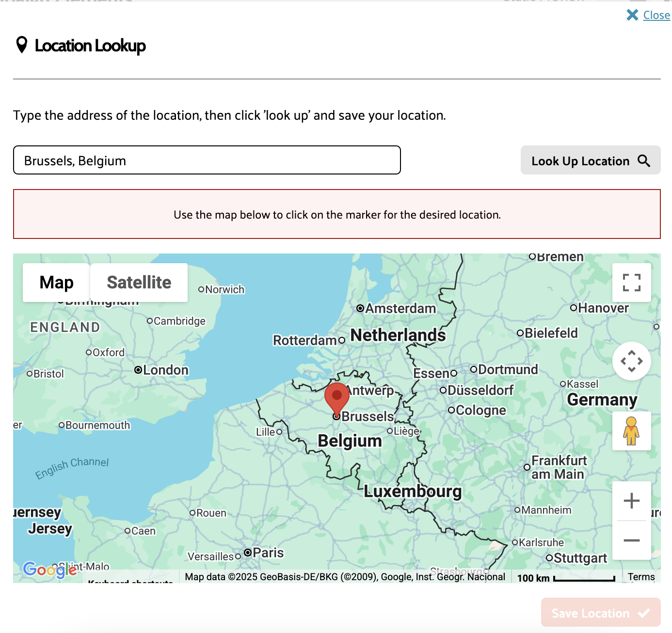
Task: Toggle fullscreen map view
Action: (631, 283)
